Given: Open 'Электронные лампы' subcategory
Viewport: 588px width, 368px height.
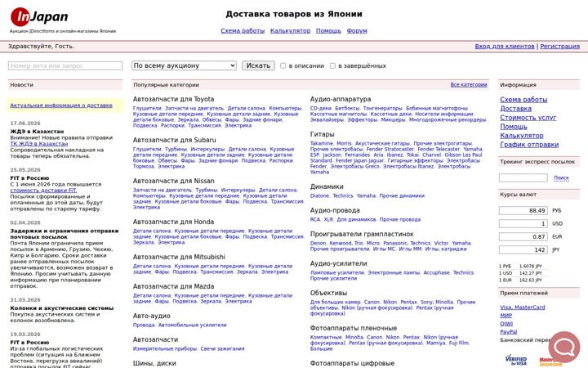Looking at the screenshot, I should 394,273.
